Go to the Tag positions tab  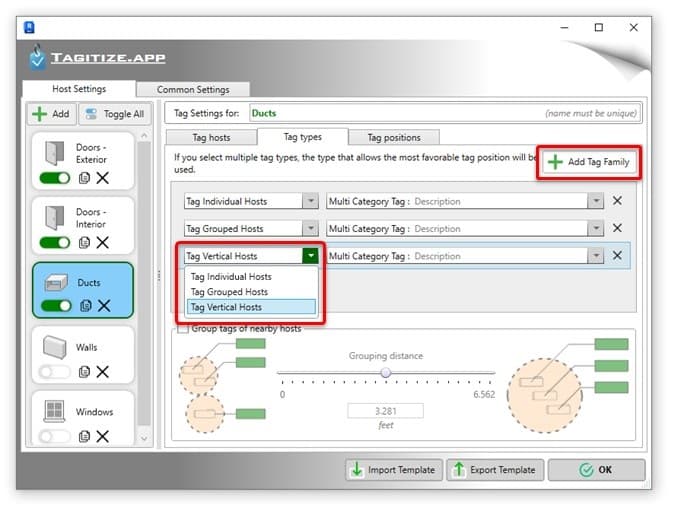click(394, 138)
